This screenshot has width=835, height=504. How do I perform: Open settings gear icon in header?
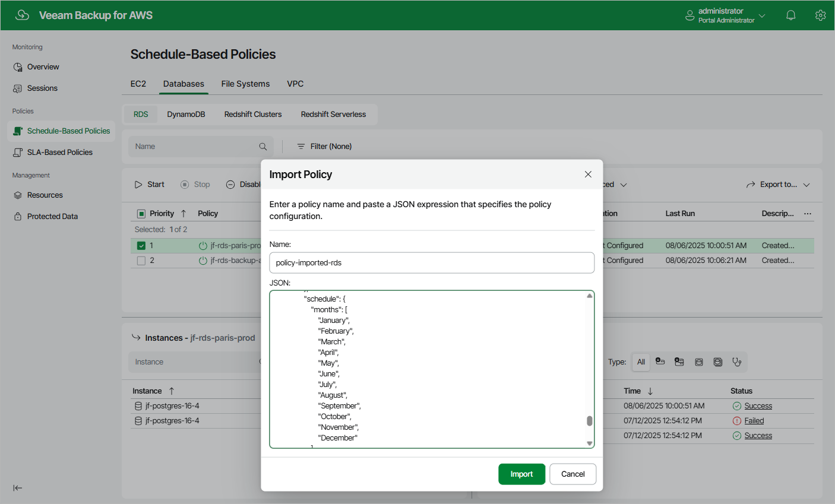820,15
